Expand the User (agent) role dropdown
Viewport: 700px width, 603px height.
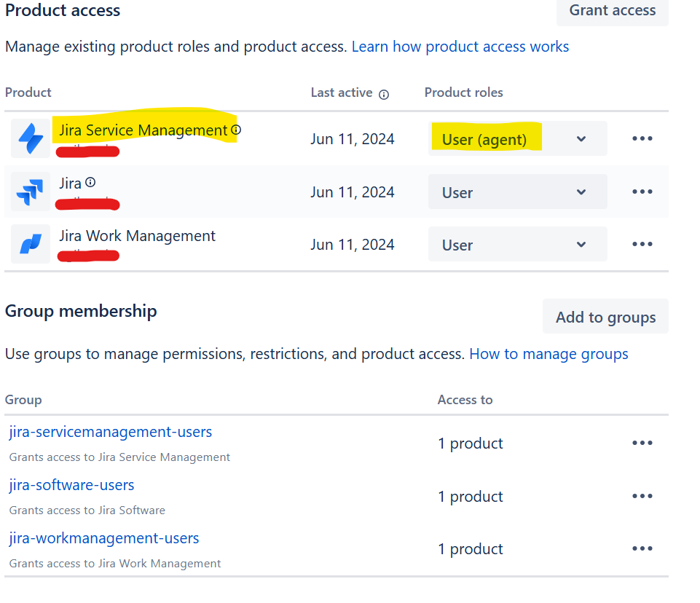pyautogui.click(x=581, y=138)
